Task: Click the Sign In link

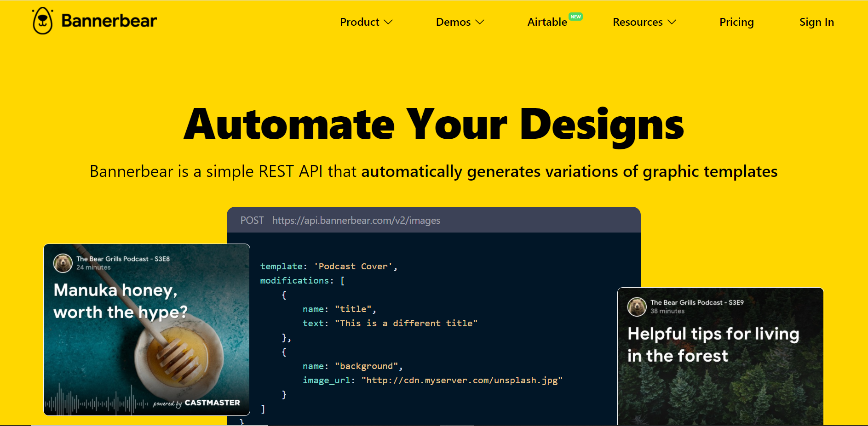Action: tap(816, 22)
